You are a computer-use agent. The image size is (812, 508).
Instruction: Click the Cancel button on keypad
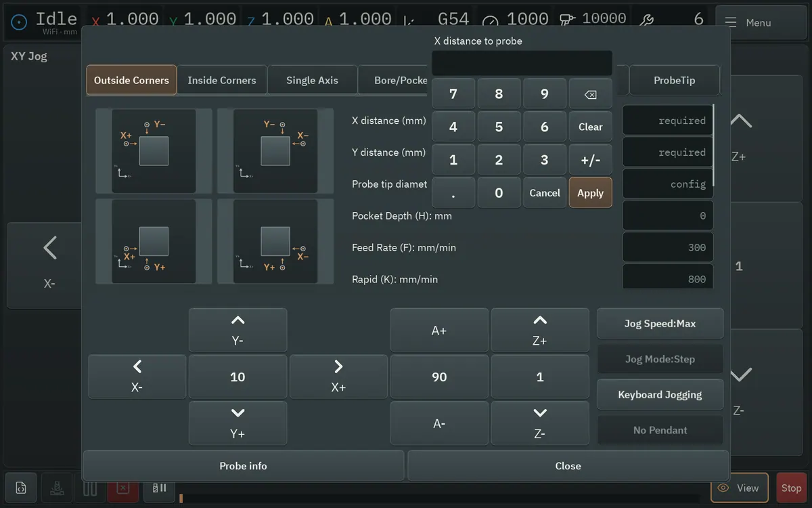pyautogui.click(x=545, y=193)
